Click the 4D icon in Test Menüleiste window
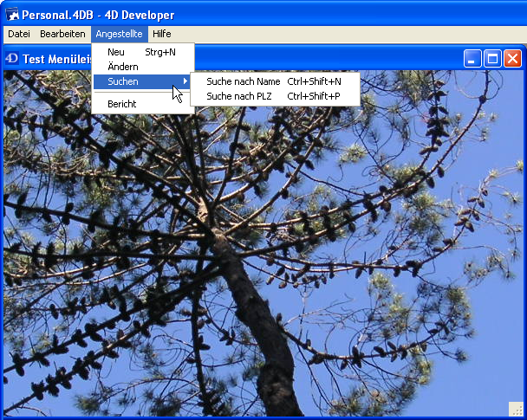Screen dimensions: 527x420 pyautogui.click(x=12, y=58)
